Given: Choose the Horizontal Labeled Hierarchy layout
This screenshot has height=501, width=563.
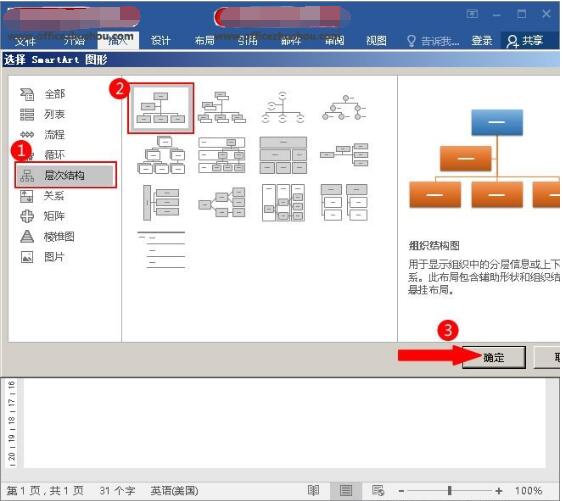Looking at the screenshot, I should click(x=283, y=203).
